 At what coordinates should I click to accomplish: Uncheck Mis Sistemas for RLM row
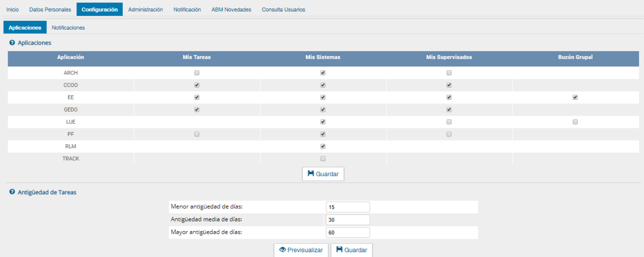pyautogui.click(x=323, y=146)
